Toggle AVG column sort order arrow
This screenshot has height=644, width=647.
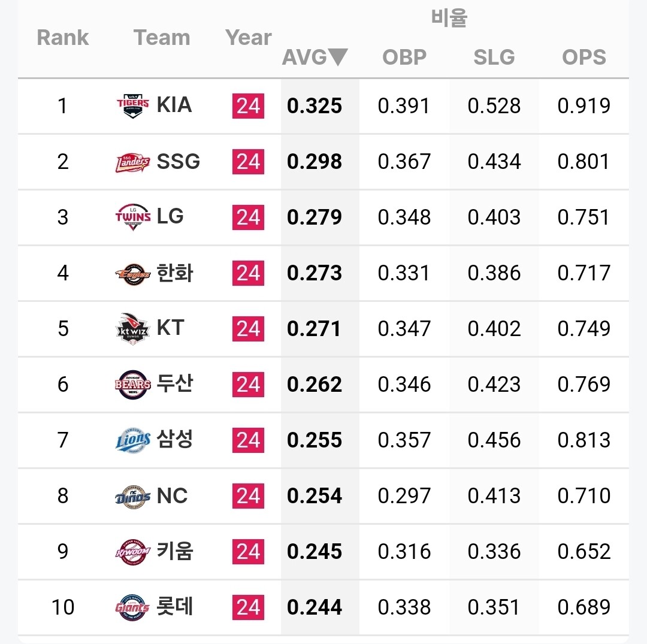338,58
